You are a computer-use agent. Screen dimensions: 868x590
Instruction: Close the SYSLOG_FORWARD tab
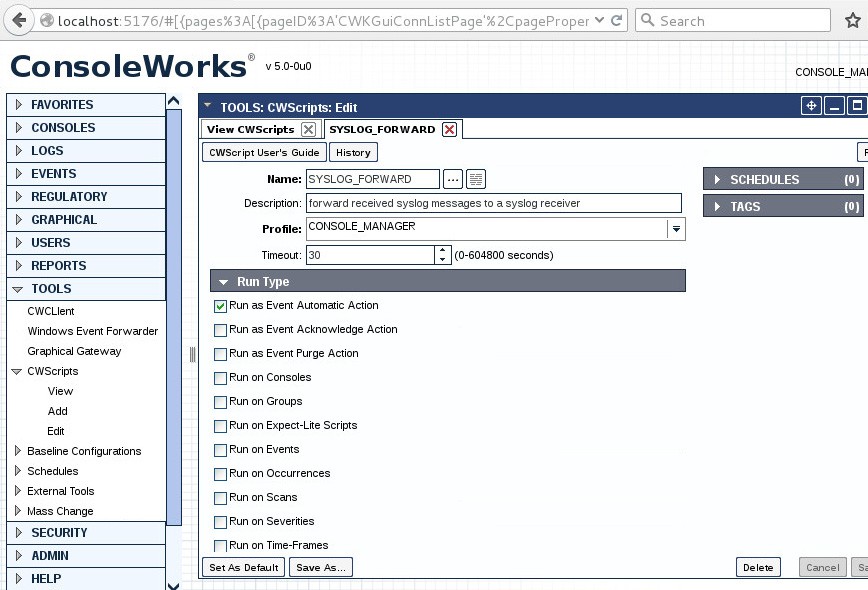point(450,130)
